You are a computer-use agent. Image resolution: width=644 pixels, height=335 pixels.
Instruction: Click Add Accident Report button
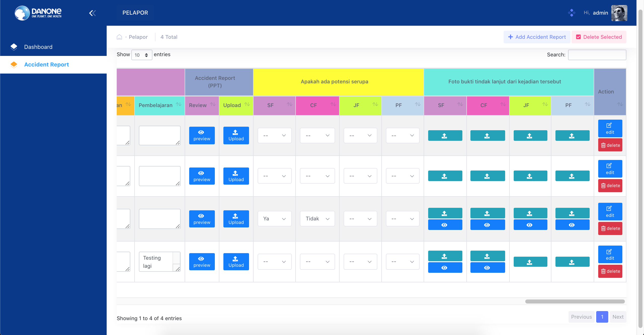tap(537, 37)
